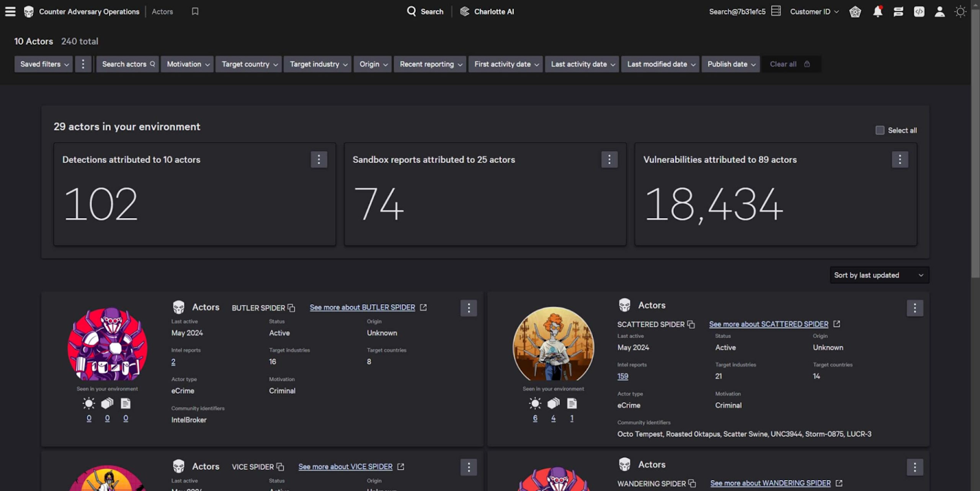
Task: Open the Sort by last updated dropdown
Action: (x=879, y=275)
